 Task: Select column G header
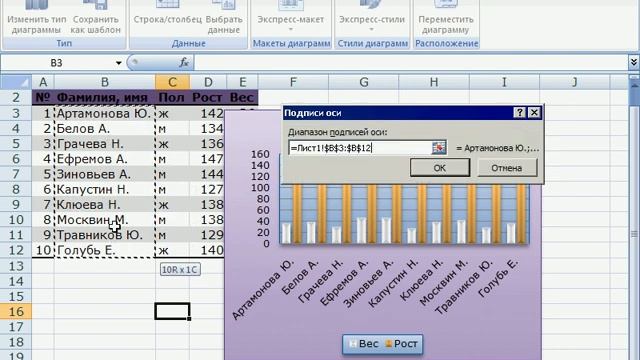tap(364, 82)
